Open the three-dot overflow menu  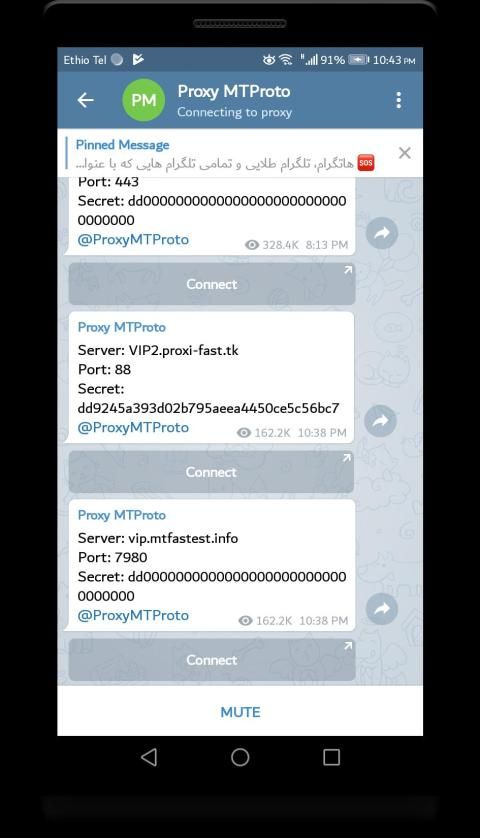(398, 100)
